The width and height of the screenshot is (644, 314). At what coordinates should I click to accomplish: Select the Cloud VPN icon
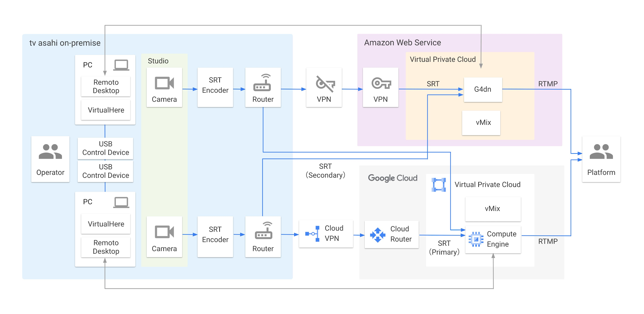[312, 234]
